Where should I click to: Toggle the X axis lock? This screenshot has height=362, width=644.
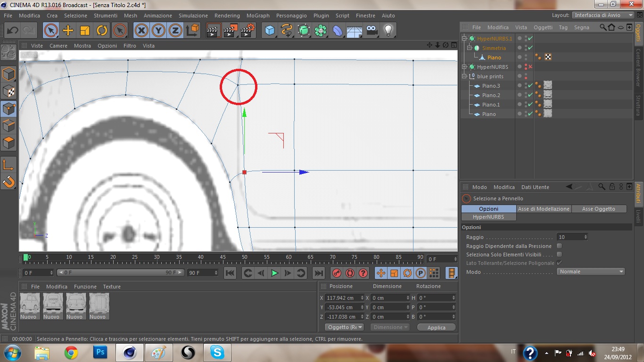[141, 31]
